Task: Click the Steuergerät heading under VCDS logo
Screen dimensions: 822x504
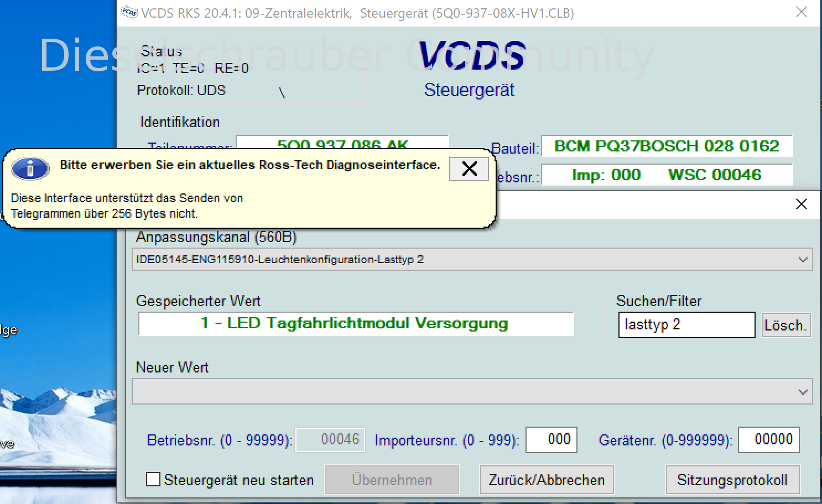Action: click(469, 90)
